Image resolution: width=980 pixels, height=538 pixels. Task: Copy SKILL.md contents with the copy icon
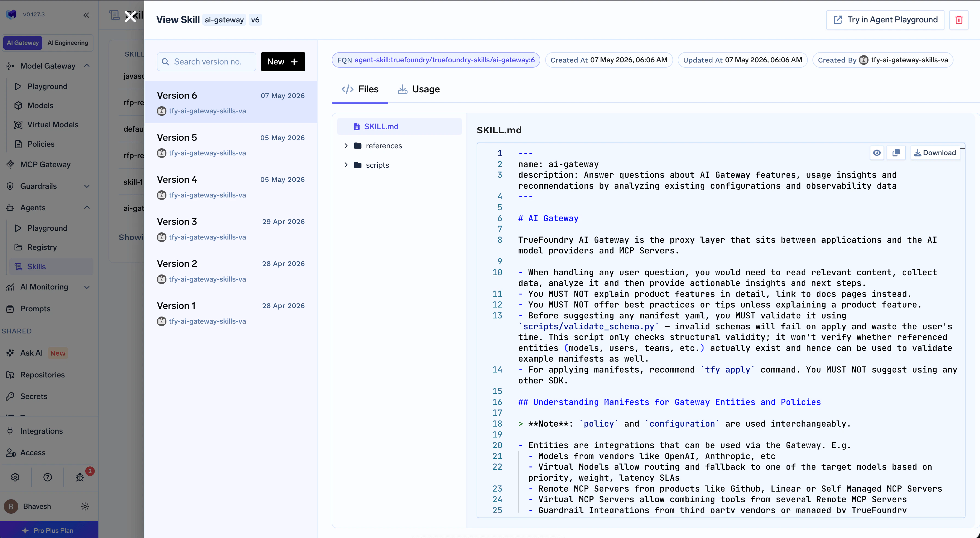point(896,153)
